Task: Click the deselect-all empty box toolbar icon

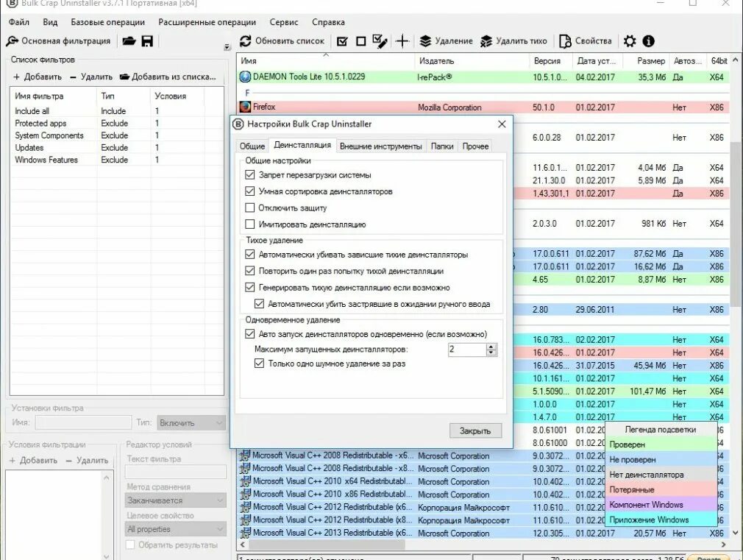Action: click(361, 42)
